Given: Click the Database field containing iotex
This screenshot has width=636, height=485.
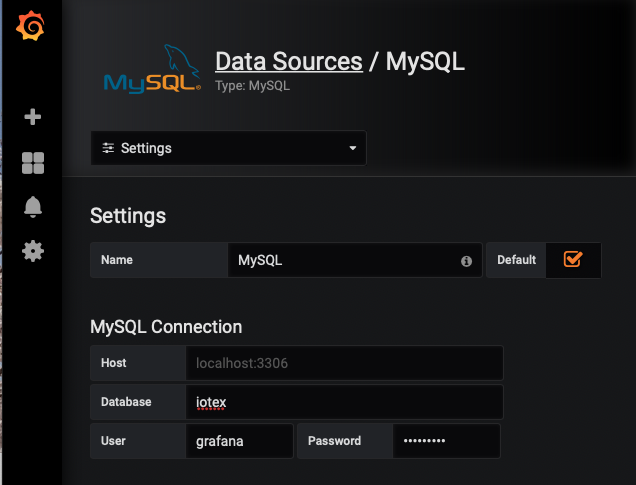Looking at the screenshot, I should pyautogui.click(x=344, y=402).
